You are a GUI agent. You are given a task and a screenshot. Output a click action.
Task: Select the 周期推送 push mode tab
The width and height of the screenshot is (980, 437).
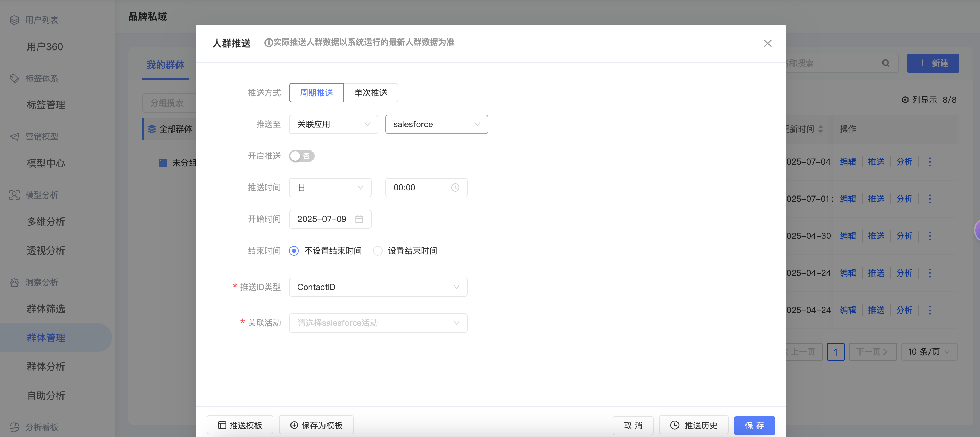tap(316, 93)
